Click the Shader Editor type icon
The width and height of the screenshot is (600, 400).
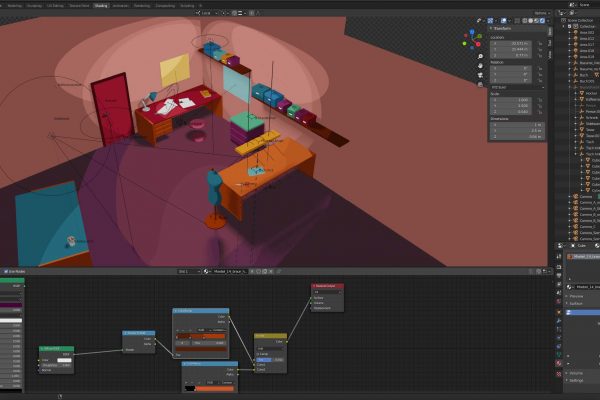click(6, 271)
